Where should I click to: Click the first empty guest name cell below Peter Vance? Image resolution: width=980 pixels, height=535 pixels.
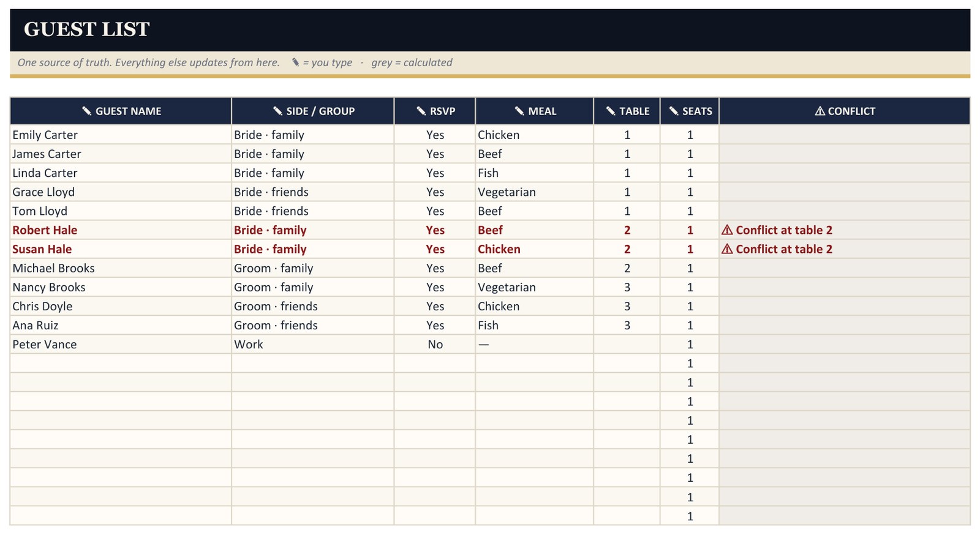[121, 363]
